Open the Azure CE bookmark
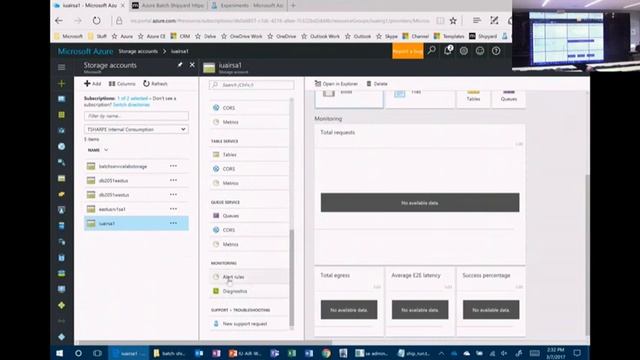Screen dimensions: 640x360 (x=151, y=36)
